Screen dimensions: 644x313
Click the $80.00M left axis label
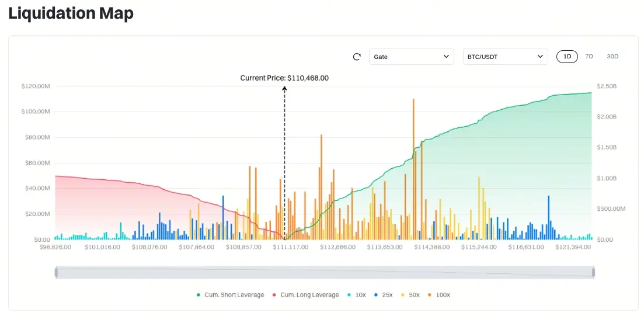pyautogui.click(x=37, y=137)
